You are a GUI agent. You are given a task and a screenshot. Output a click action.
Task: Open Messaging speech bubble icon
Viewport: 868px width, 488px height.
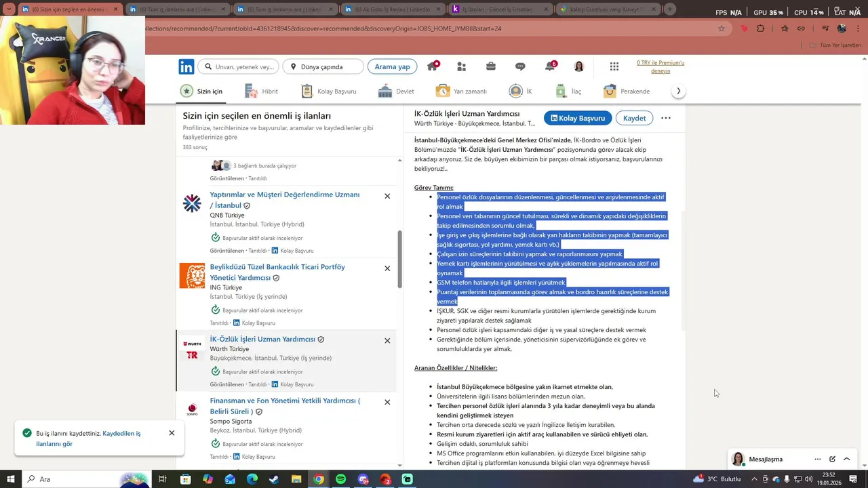coord(520,66)
